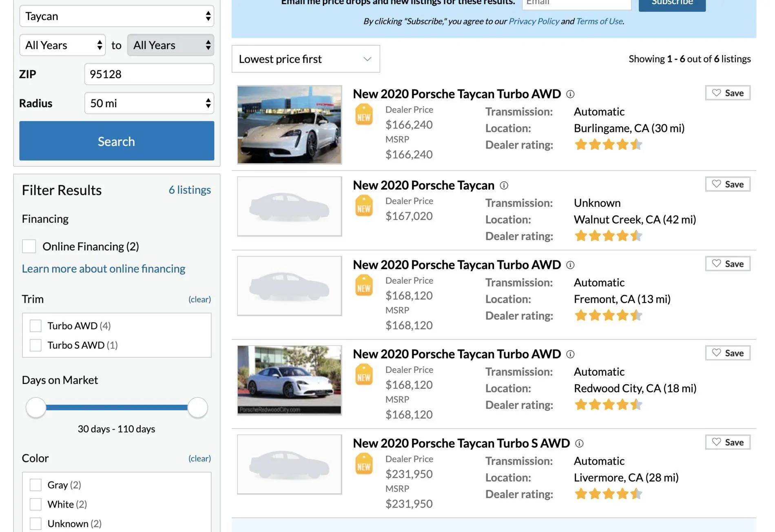Check the Turbo AWD trim filter
Image resolution: width=775 pixels, height=532 pixels.
(x=35, y=326)
